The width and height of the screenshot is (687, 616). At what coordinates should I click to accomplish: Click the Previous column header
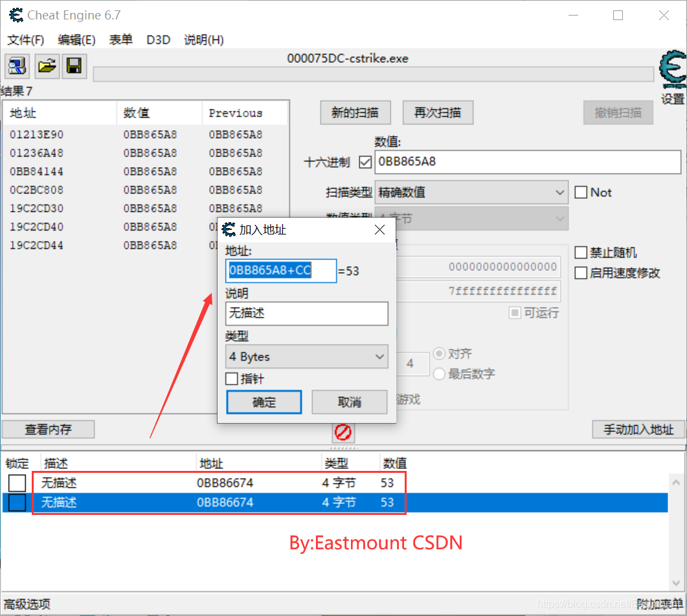tap(245, 113)
